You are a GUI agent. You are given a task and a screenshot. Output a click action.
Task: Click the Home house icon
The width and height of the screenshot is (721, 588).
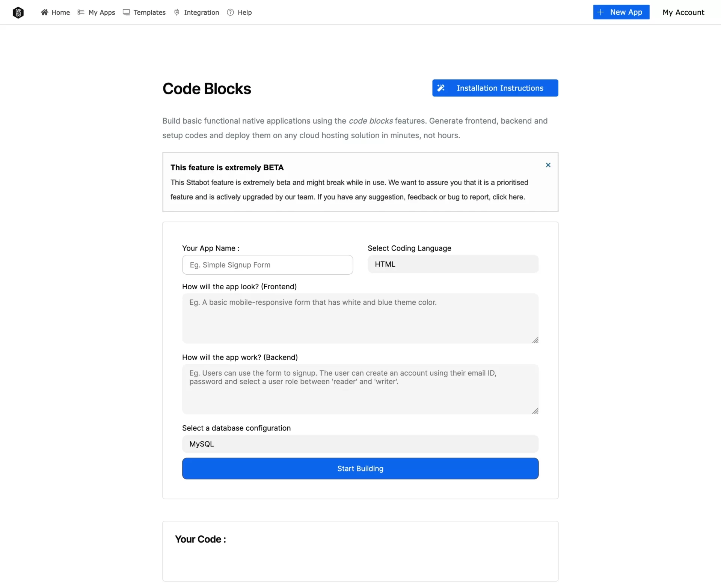[44, 12]
